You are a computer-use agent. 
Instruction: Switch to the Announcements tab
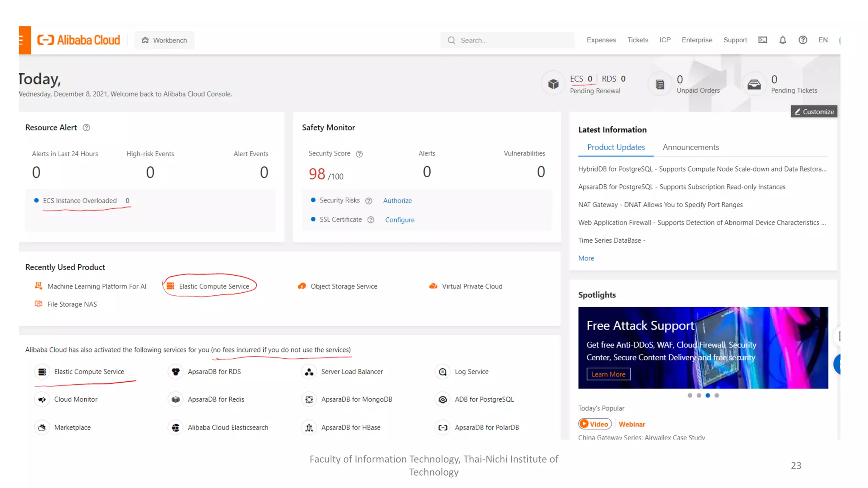(x=690, y=147)
